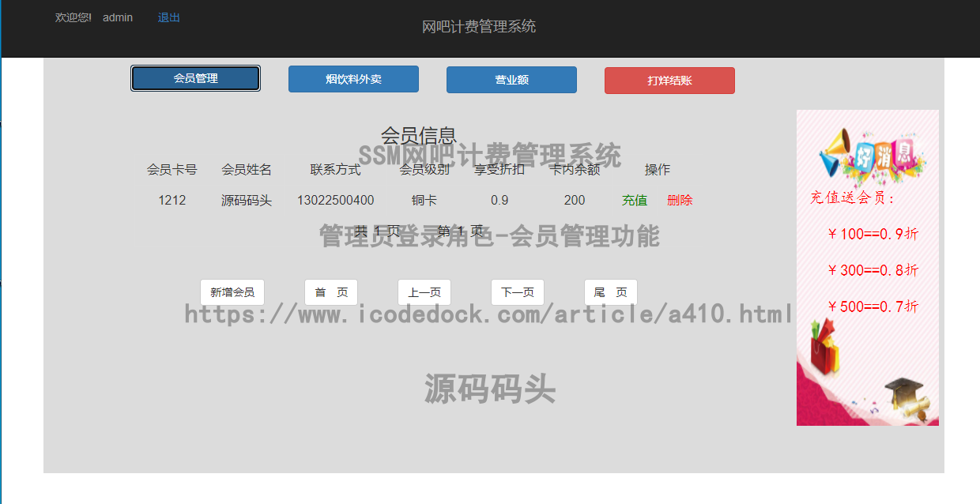
Task: Click the 上一页 previous page button
Action: pos(424,291)
